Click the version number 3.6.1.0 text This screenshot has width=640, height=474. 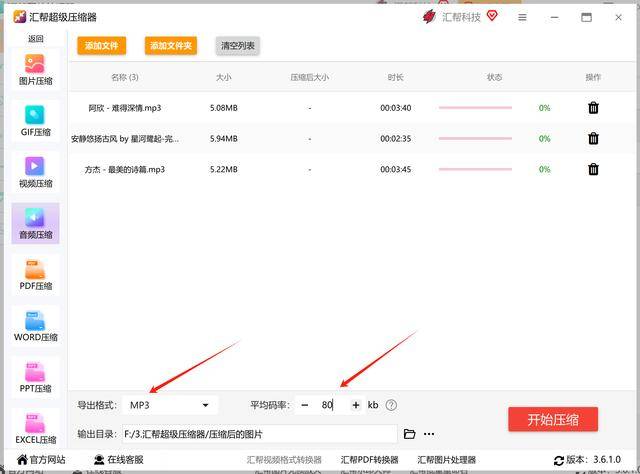pos(607,459)
